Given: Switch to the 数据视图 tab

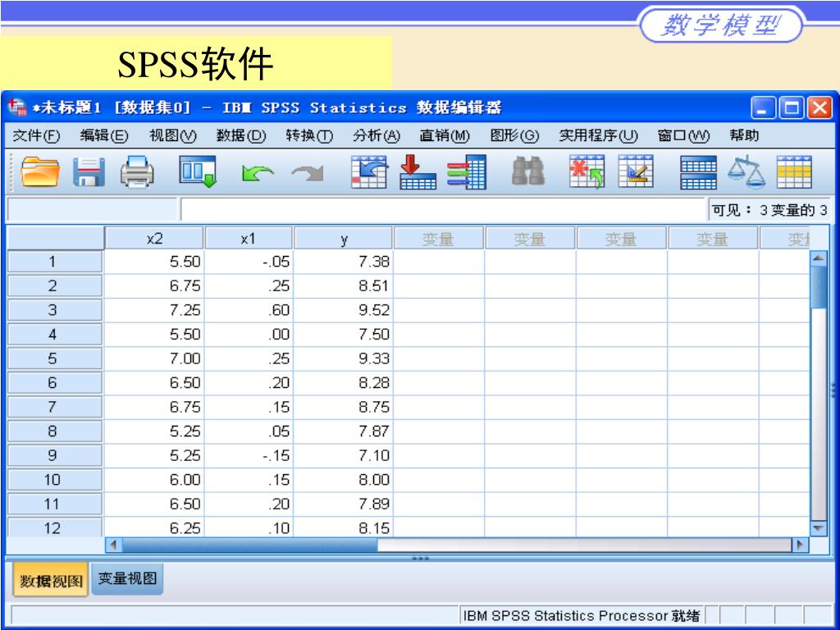Looking at the screenshot, I should 51,580.
